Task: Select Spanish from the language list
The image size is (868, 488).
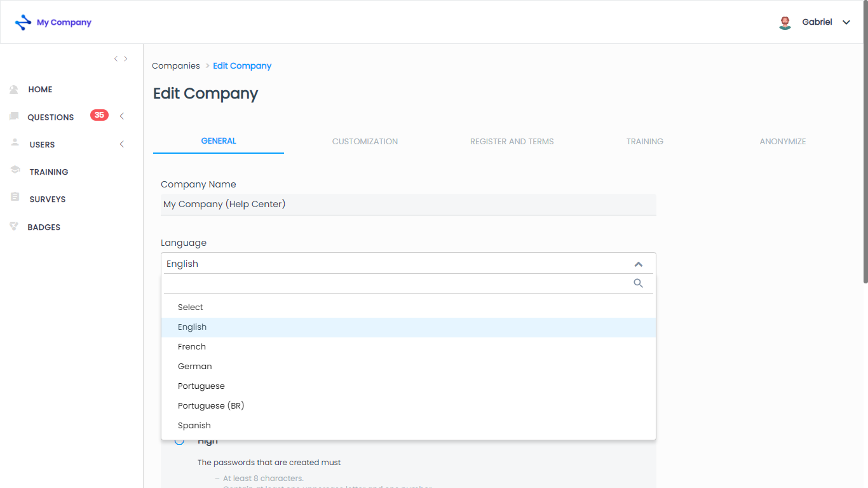Action: pos(409,426)
